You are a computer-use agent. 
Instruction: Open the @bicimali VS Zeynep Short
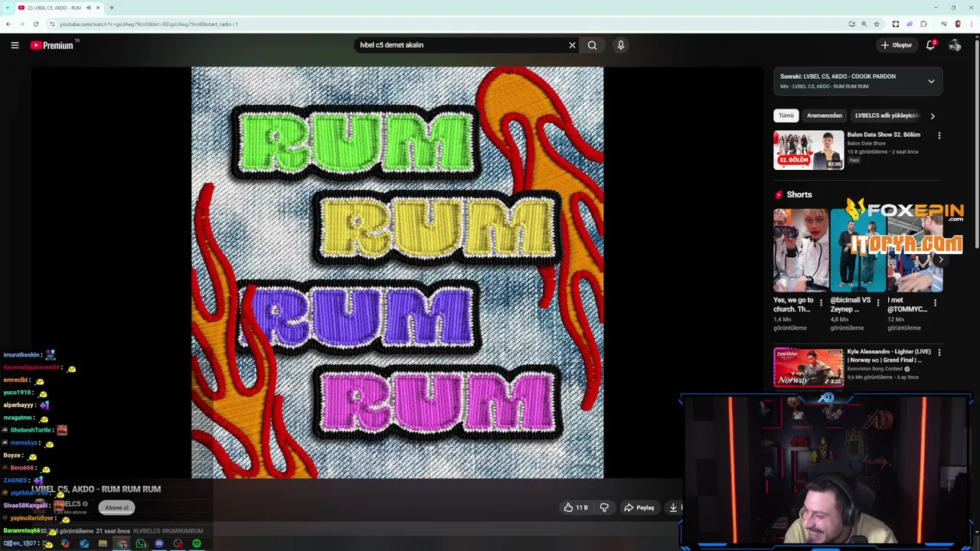click(x=858, y=250)
